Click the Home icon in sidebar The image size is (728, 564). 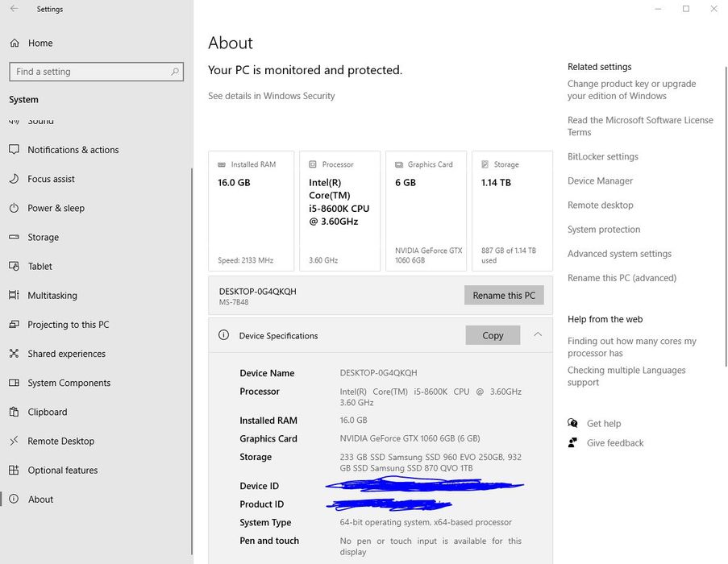[14, 43]
